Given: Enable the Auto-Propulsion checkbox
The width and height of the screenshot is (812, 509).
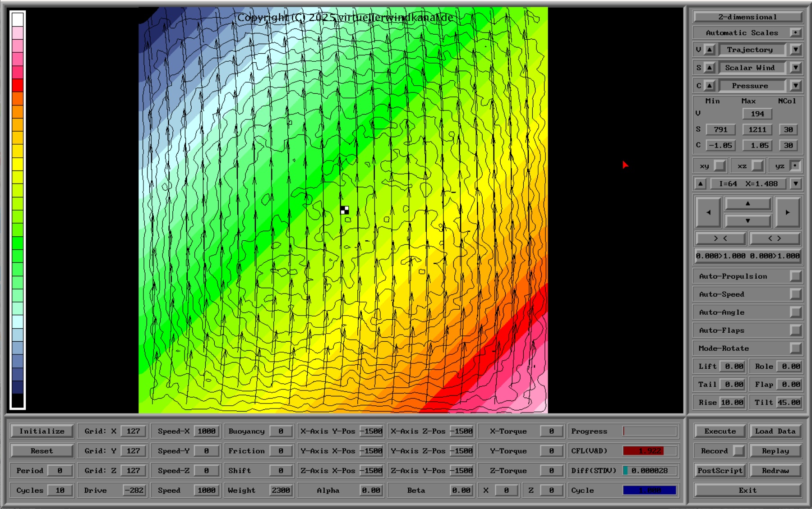Looking at the screenshot, I should pyautogui.click(x=795, y=276).
